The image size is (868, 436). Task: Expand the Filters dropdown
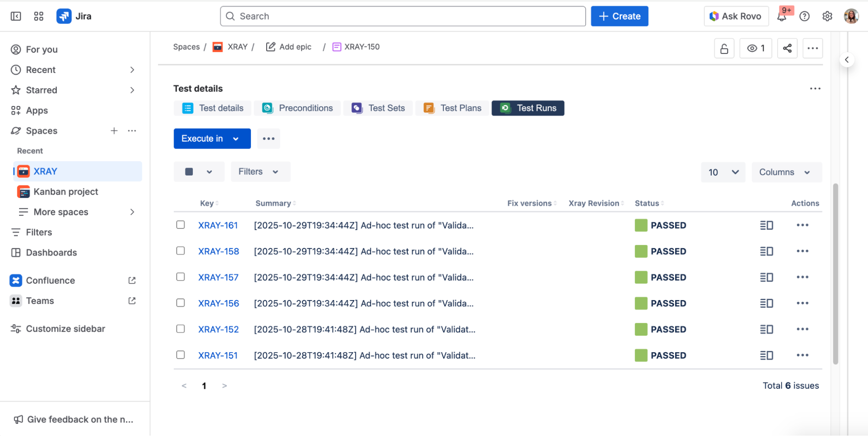260,172
